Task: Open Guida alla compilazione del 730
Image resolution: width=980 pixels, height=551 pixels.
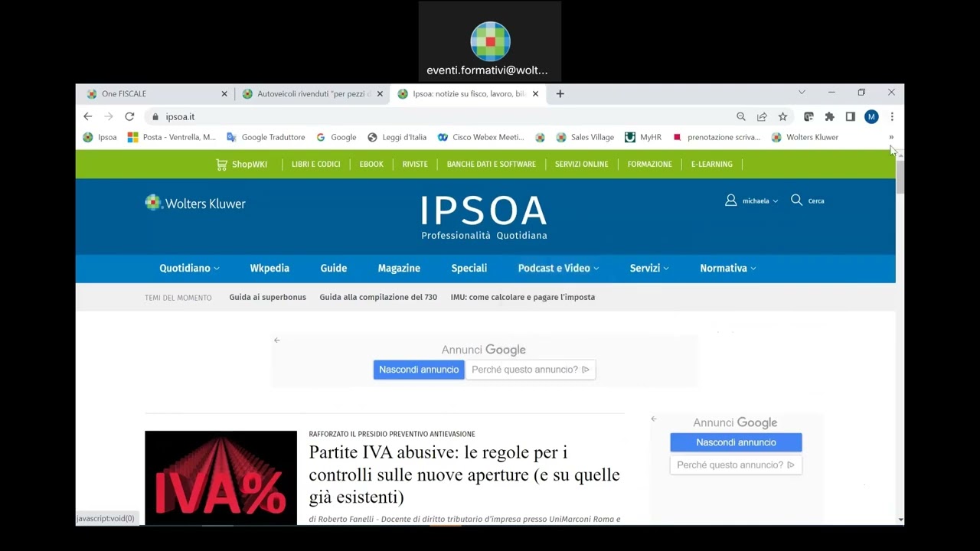Action: click(x=378, y=297)
